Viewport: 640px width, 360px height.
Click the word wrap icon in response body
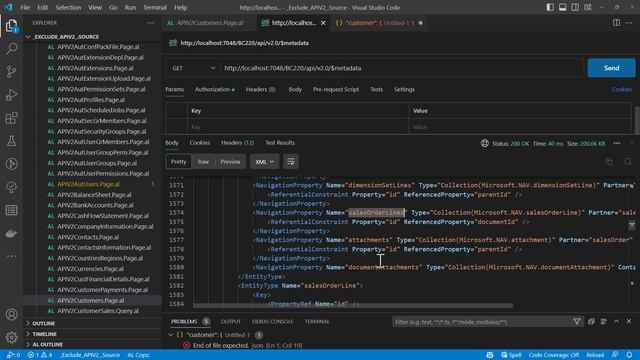pyautogui.click(x=291, y=162)
